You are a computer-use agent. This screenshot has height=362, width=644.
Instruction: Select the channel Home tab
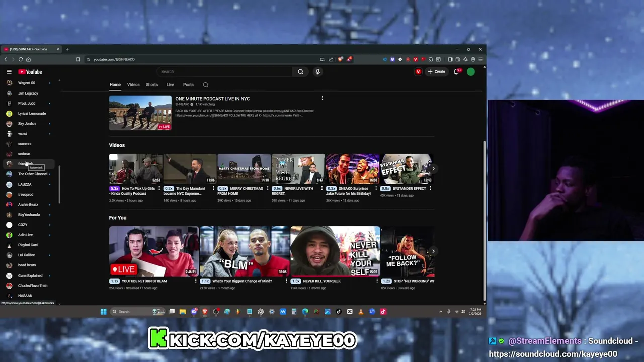pyautogui.click(x=115, y=85)
